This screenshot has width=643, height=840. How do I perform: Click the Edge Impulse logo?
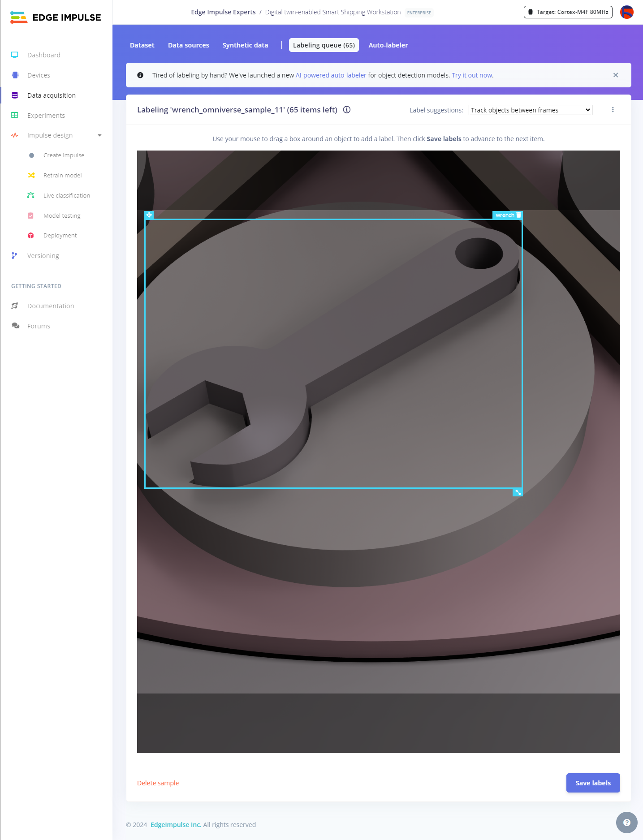pos(56,17)
